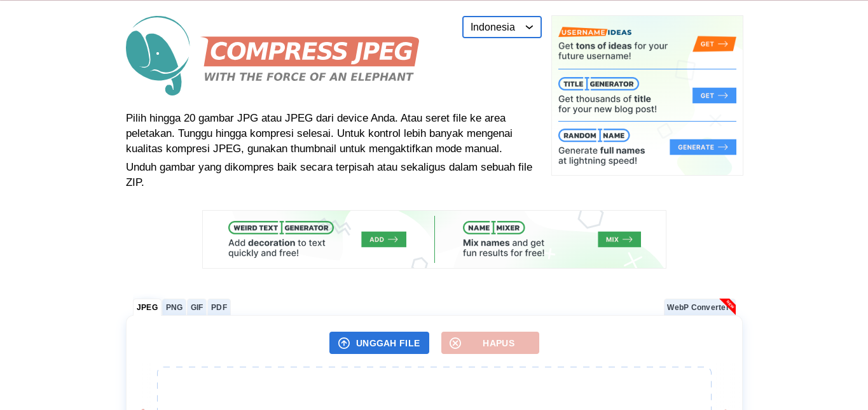Click Get on Username Ideas ad
This screenshot has width=868, height=410.
[x=714, y=44]
